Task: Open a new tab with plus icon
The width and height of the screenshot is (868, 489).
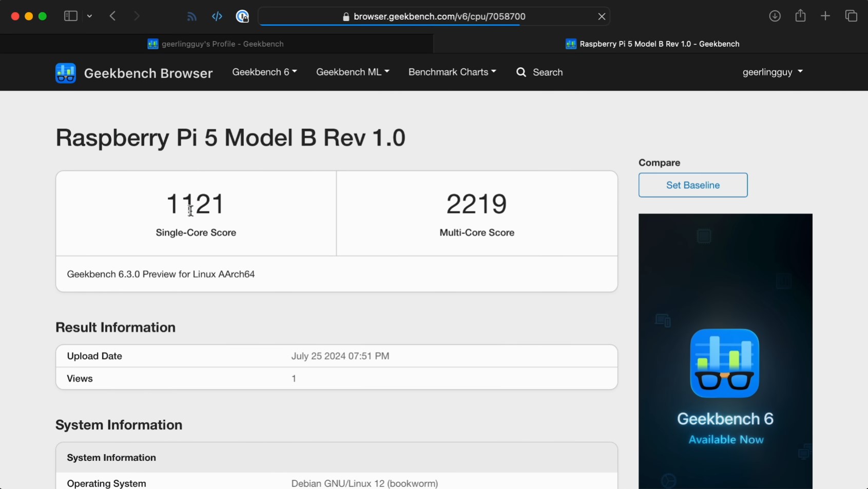Action: 825,16
